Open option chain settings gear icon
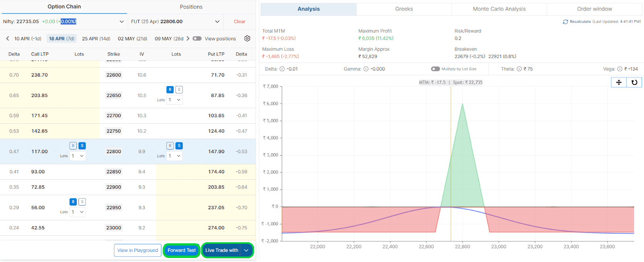644x262 pixels. click(247, 38)
